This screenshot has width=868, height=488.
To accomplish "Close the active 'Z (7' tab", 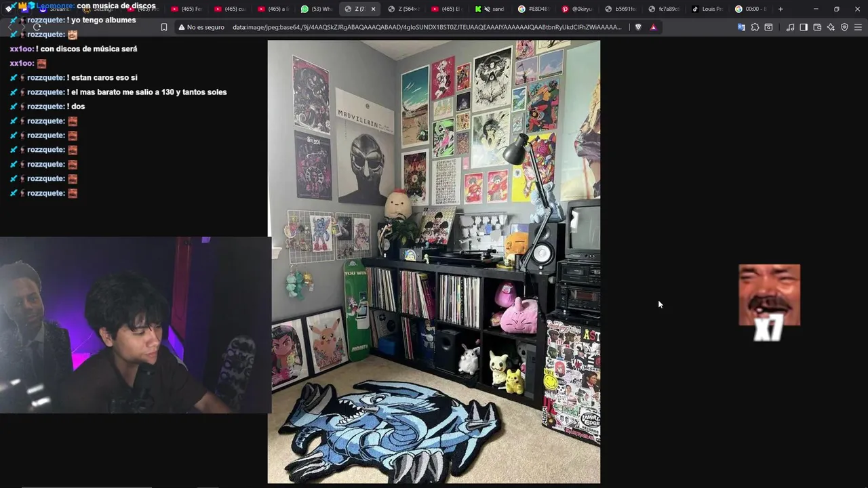I will click(x=373, y=9).
